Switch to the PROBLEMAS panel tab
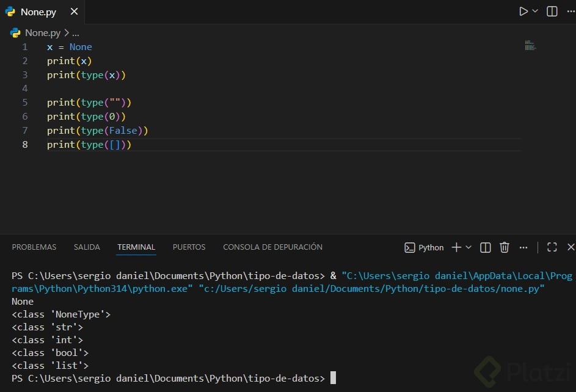576x392 pixels. [x=34, y=247]
